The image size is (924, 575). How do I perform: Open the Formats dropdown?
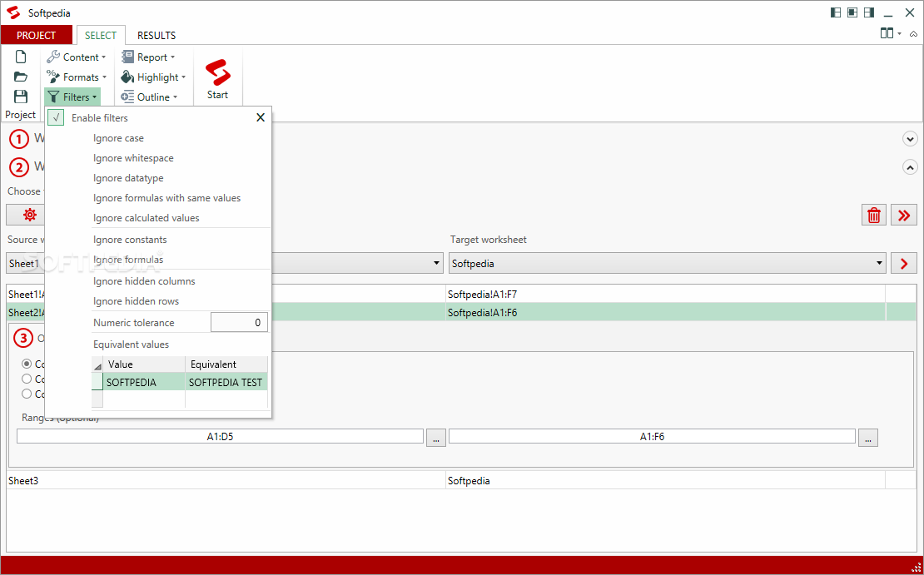click(76, 77)
